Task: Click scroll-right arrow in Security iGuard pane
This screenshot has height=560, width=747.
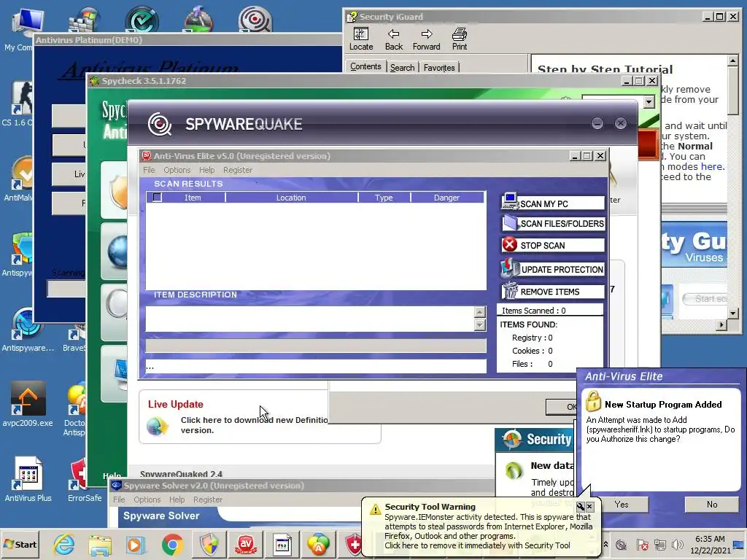Action: [721, 324]
